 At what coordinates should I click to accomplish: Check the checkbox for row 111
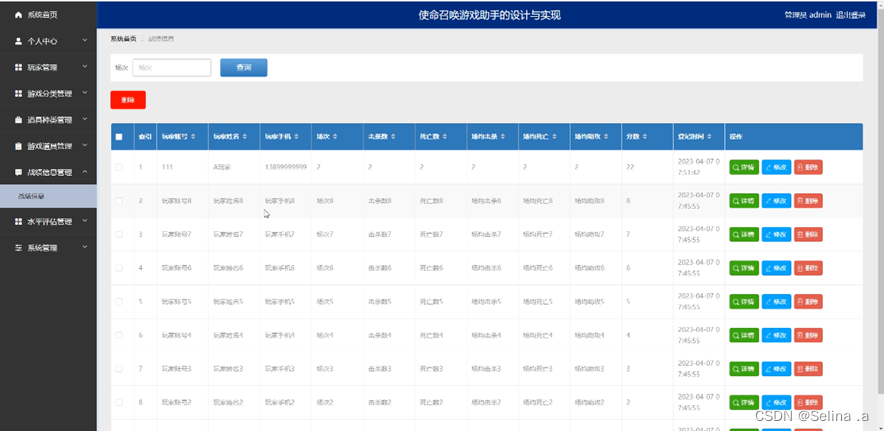point(119,167)
